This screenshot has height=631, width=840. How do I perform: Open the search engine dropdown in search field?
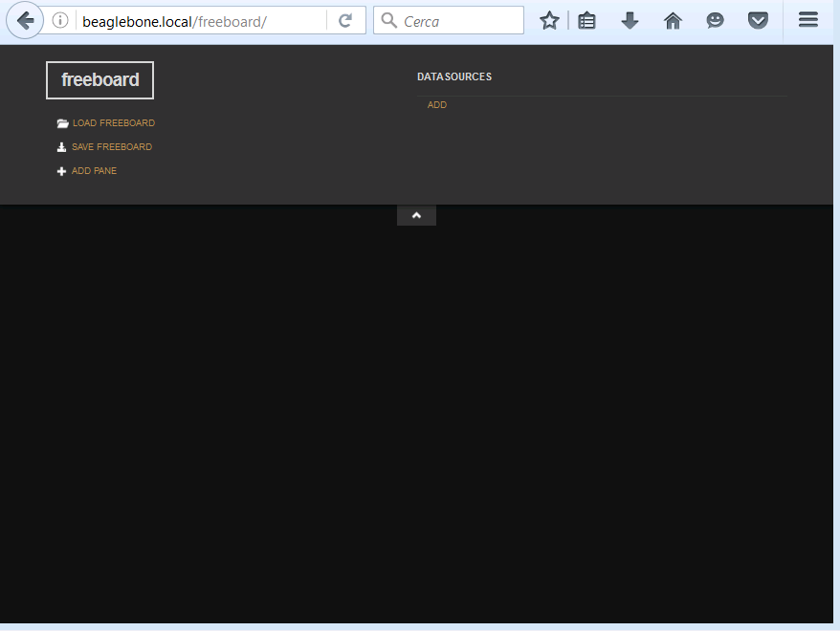point(387,19)
